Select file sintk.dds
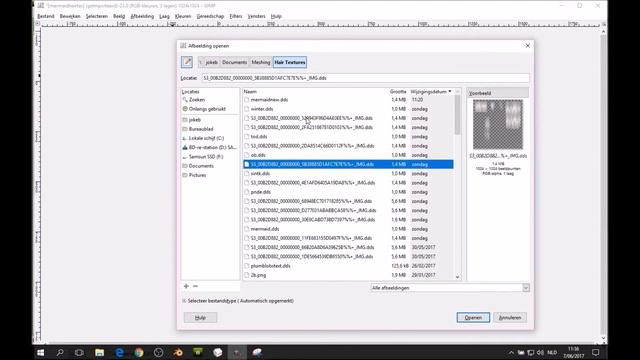Image resolution: width=640 pixels, height=360 pixels. [260, 173]
